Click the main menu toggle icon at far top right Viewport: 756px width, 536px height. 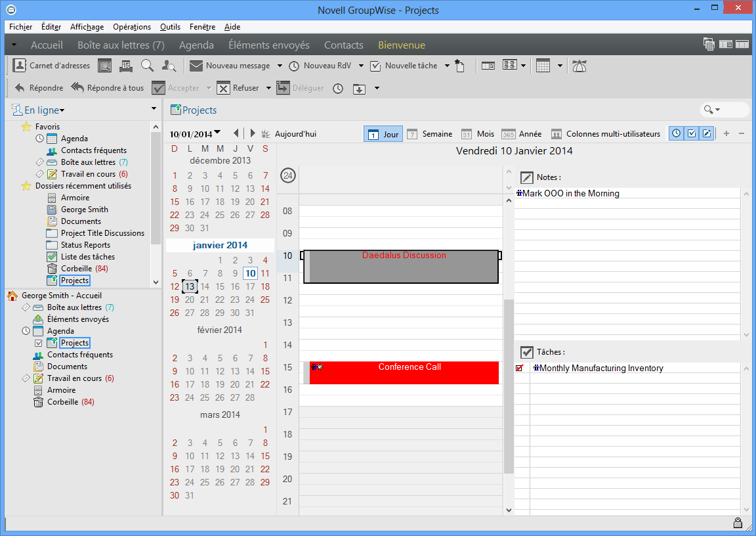(742, 45)
